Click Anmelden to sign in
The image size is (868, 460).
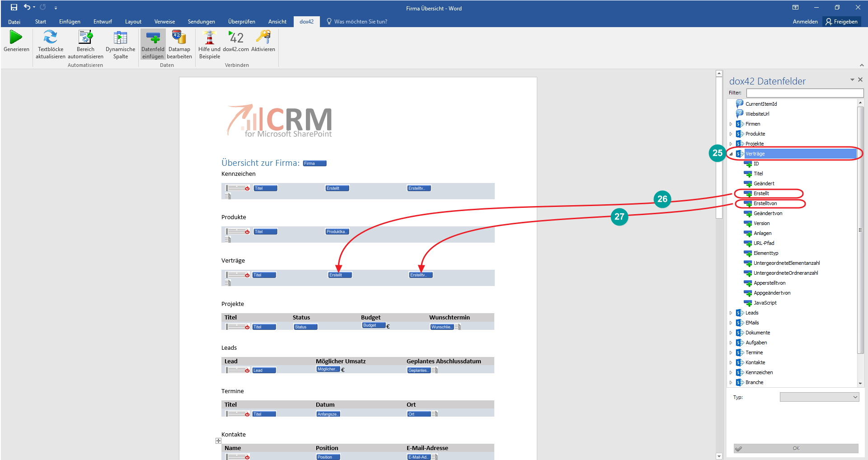(x=805, y=22)
